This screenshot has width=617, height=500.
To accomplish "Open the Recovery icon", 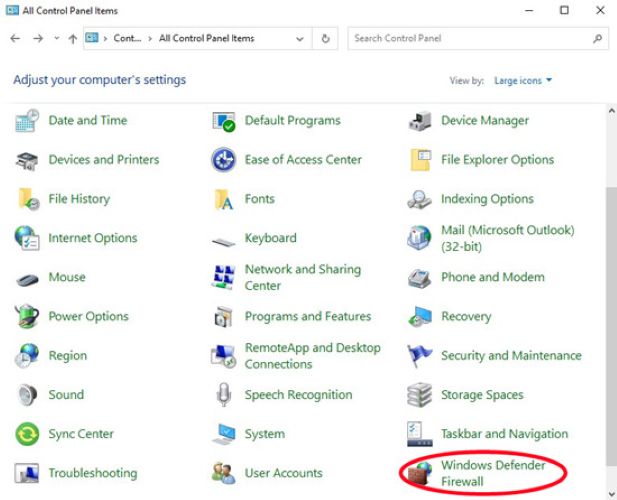I will click(x=420, y=317).
